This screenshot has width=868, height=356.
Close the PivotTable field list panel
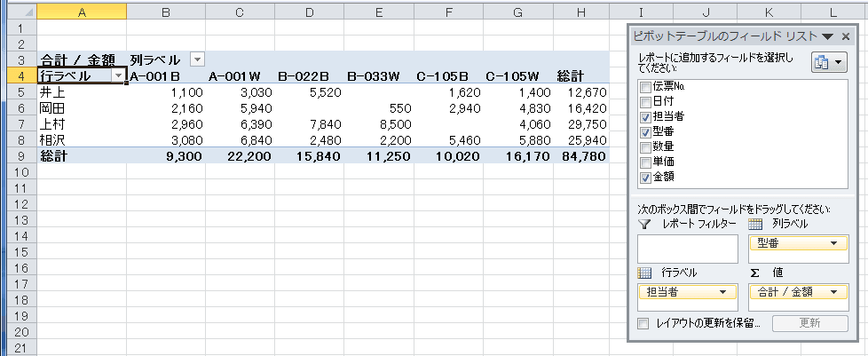point(846,36)
